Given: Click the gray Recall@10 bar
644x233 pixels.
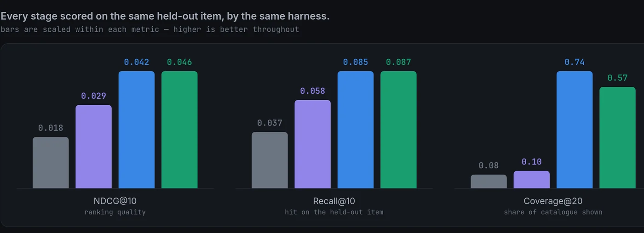Looking at the screenshot, I should pos(270,160).
